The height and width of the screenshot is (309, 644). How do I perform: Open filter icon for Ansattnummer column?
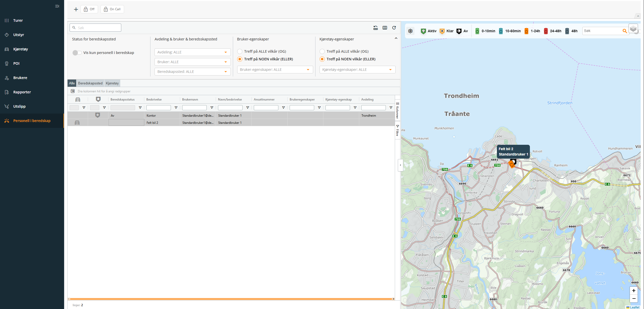click(283, 108)
